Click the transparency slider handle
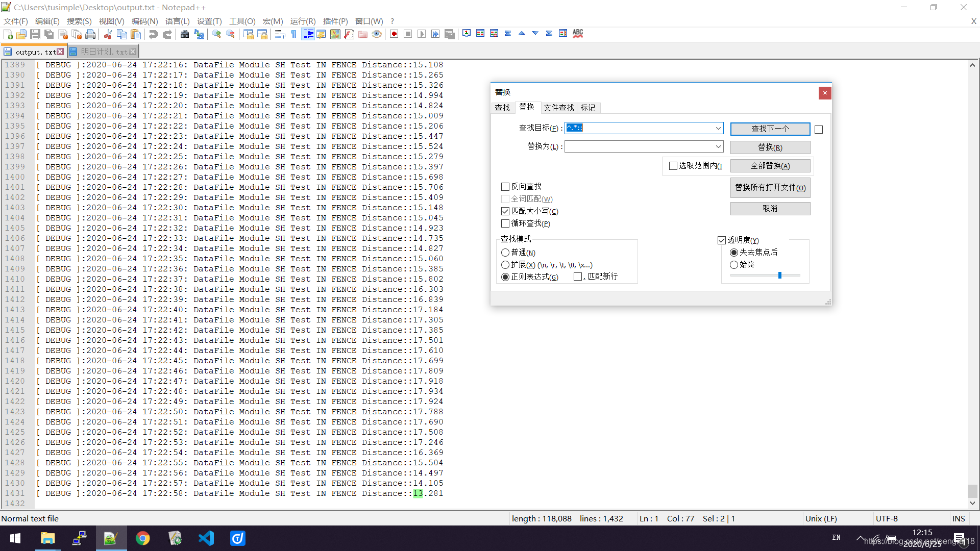This screenshot has width=980, height=551. [780, 275]
